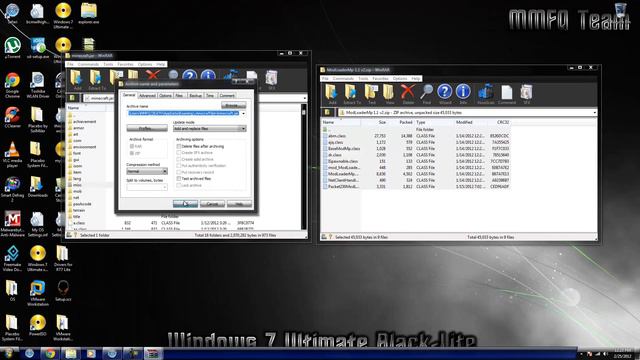Enable Test archived files checkbox
The image size is (640, 360).
pos(178,179)
